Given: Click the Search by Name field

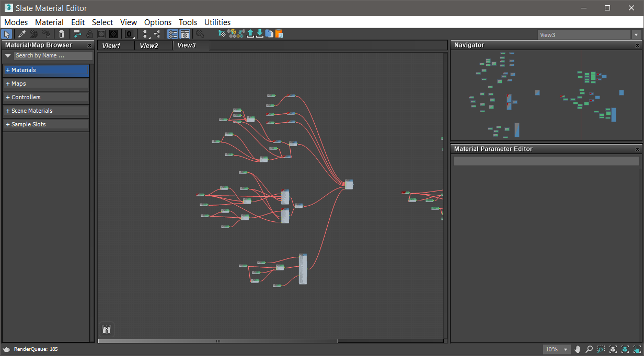Looking at the screenshot, I should [x=52, y=55].
